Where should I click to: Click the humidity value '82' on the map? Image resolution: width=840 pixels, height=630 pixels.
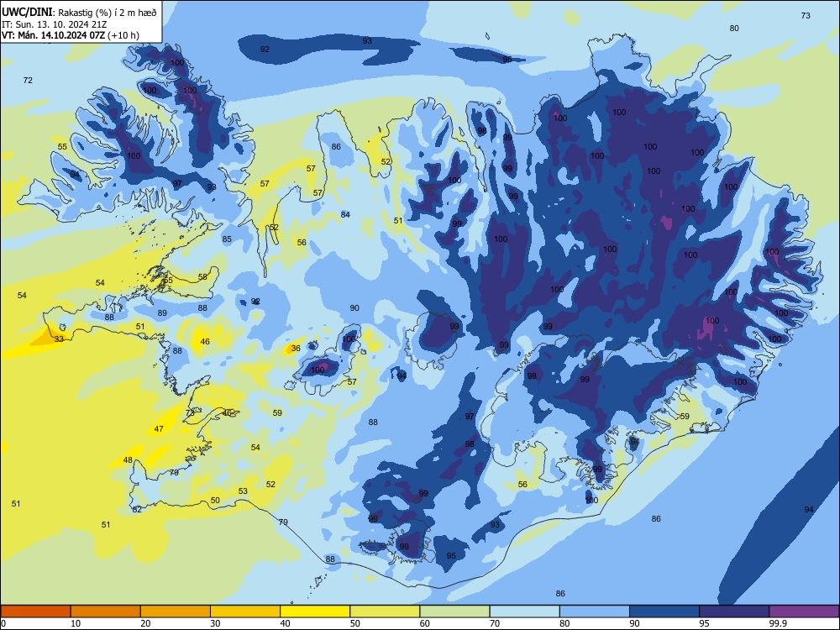click(137, 510)
